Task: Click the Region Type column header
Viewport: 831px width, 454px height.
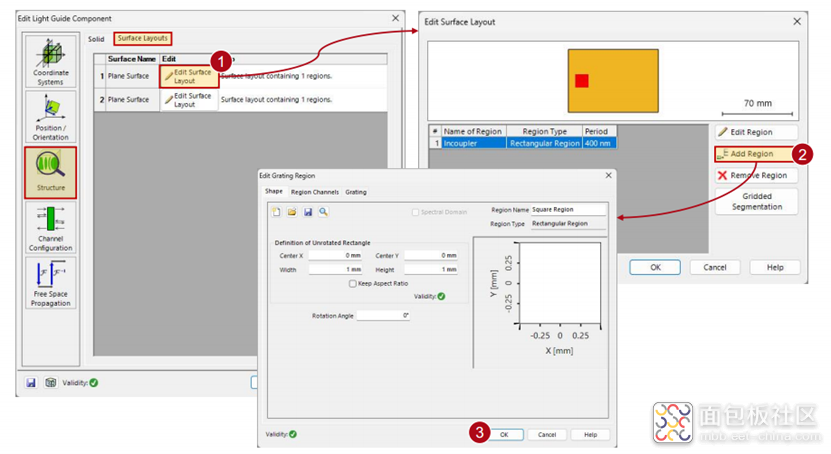Action: click(544, 131)
